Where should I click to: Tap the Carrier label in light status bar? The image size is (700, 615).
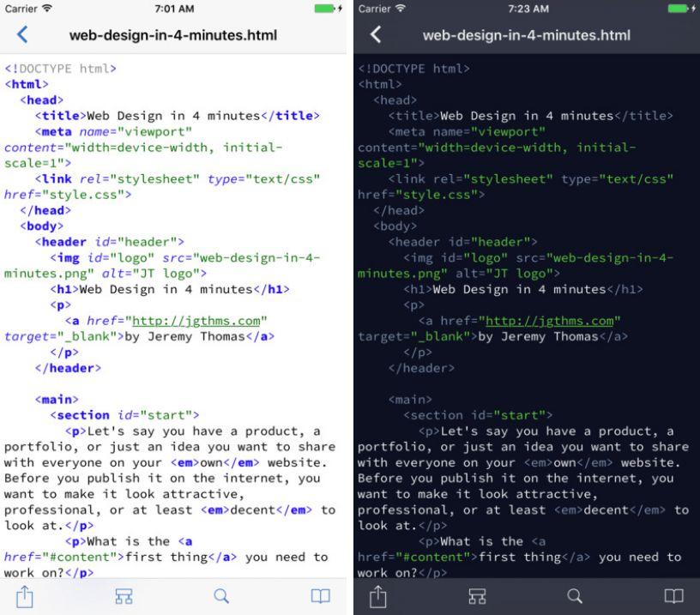pyautogui.click(x=21, y=9)
